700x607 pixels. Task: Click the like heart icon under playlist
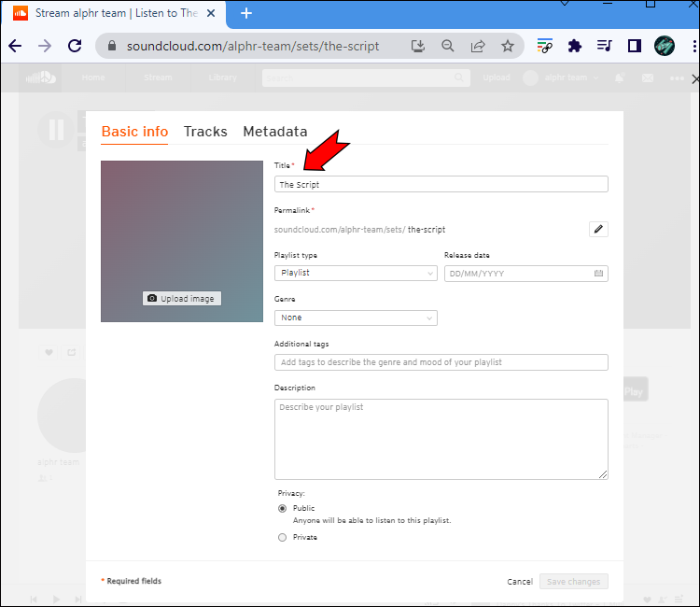click(x=49, y=352)
